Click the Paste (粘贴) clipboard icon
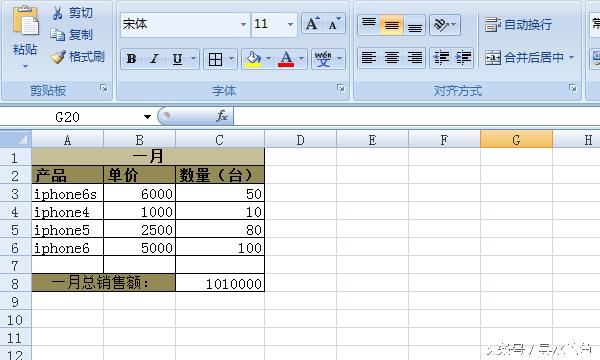Image resolution: width=600 pixels, height=360 pixels. (x=25, y=22)
